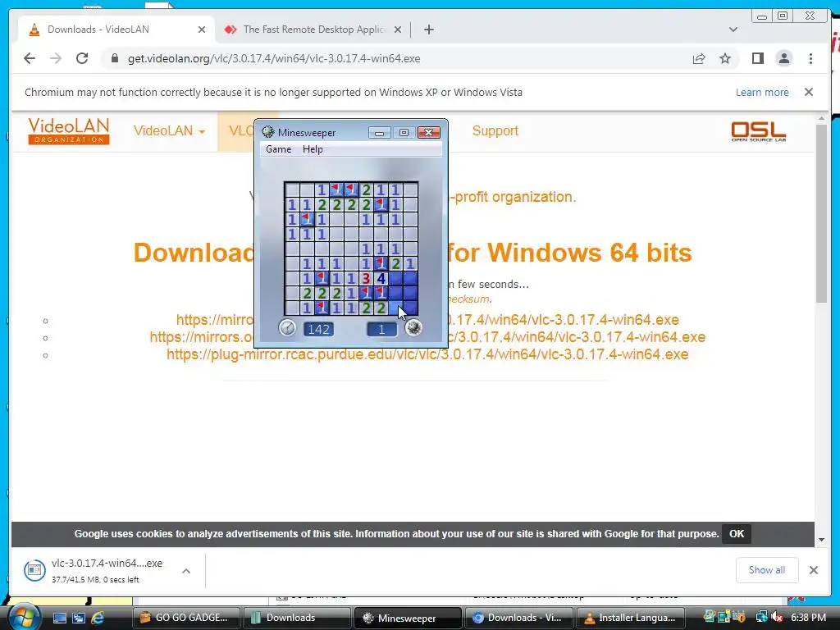
Task: Click the OSL Open Source Lab logo
Action: (x=759, y=131)
